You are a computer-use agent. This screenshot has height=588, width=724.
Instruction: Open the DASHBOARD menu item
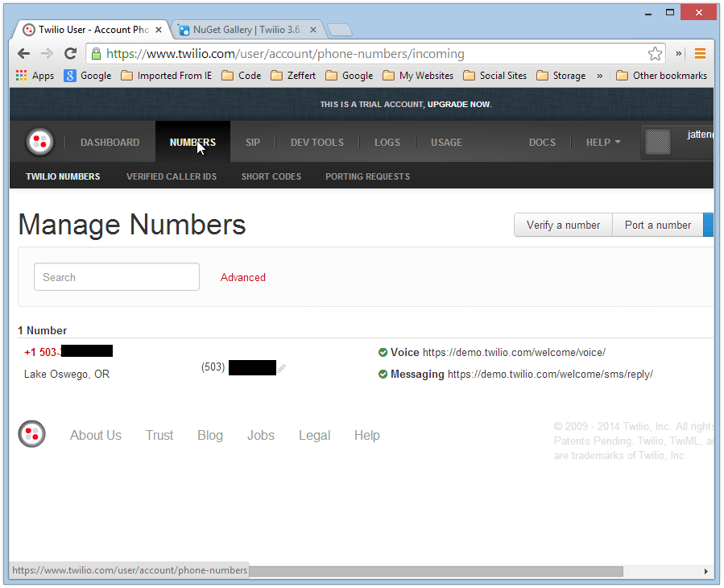(110, 142)
